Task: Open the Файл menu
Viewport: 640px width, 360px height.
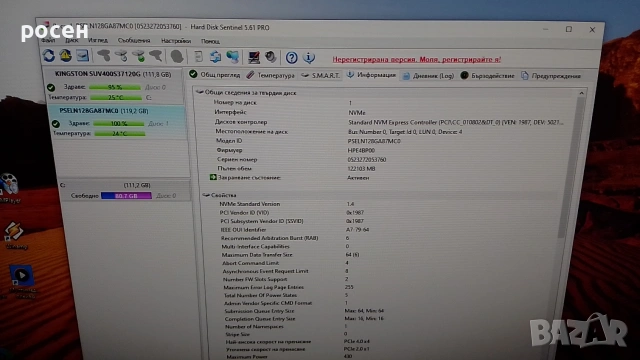Action: [x=48, y=40]
